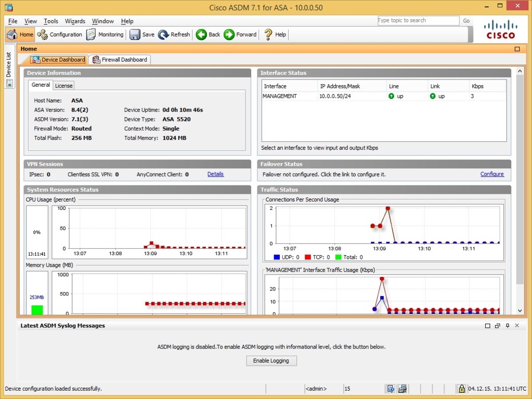532x399 pixels.
Task: Click the blue UDP legend swatch
Action: [277, 257]
